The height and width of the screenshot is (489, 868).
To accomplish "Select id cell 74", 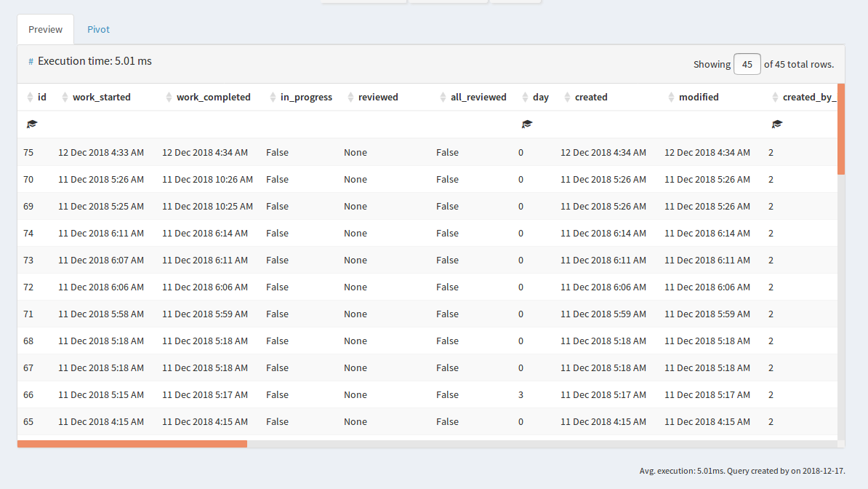I will pos(28,234).
